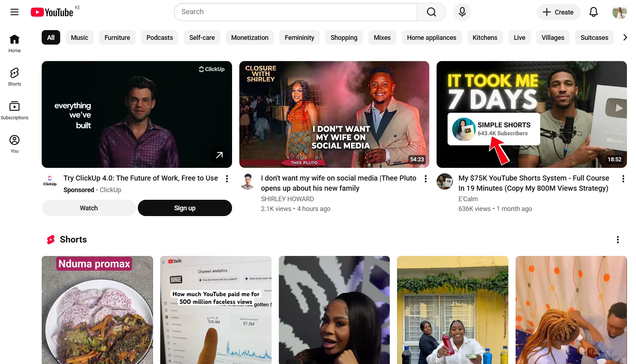Open the short with orange-braided hair
Screen dimensions: 636x364
click(x=571, y=310)
